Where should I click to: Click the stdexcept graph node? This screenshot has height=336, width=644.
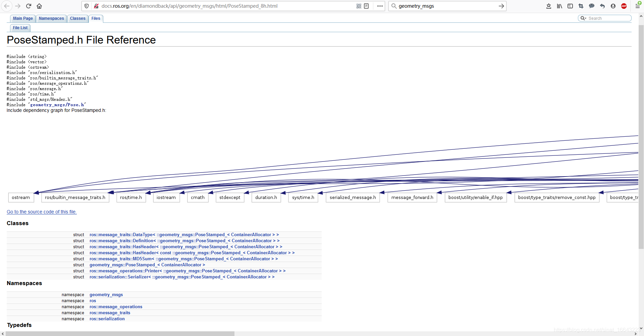click(230, 198)
